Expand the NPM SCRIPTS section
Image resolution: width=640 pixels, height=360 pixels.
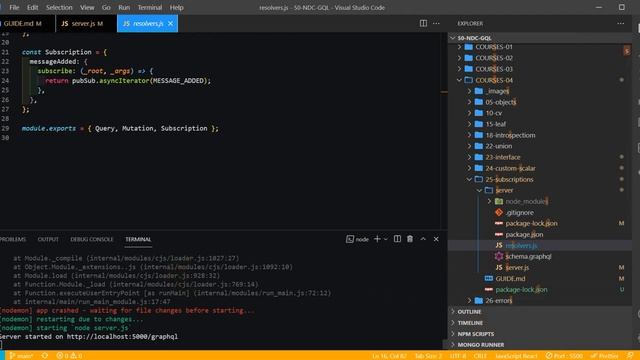(476, 334)
